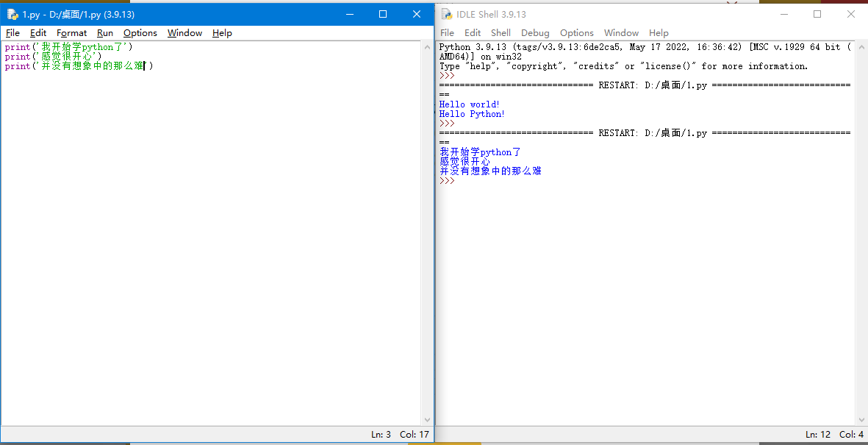
Task: Click scroll-up arrow in IDLE Shell scrollbar
Action: point(862,47)
